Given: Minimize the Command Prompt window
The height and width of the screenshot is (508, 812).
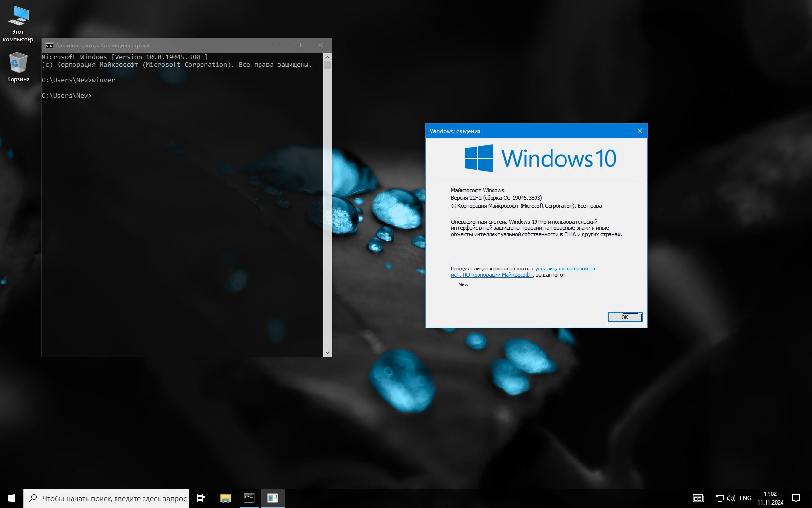Looking at the screenshot, I should [x=276, y=45].
